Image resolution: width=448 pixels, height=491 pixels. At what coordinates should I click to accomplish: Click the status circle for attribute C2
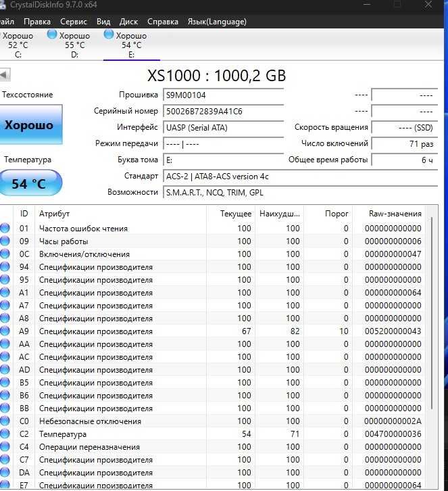coord(5,434)
